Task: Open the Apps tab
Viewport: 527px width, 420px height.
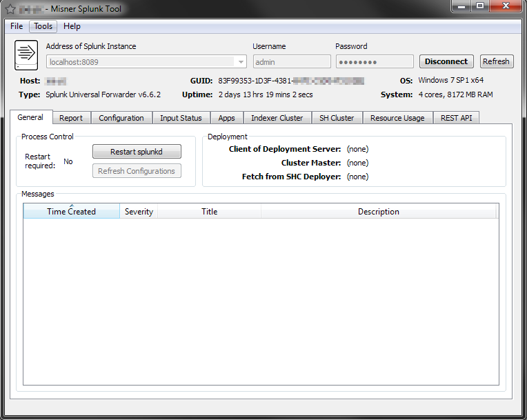Action: [x=226, y=118]
